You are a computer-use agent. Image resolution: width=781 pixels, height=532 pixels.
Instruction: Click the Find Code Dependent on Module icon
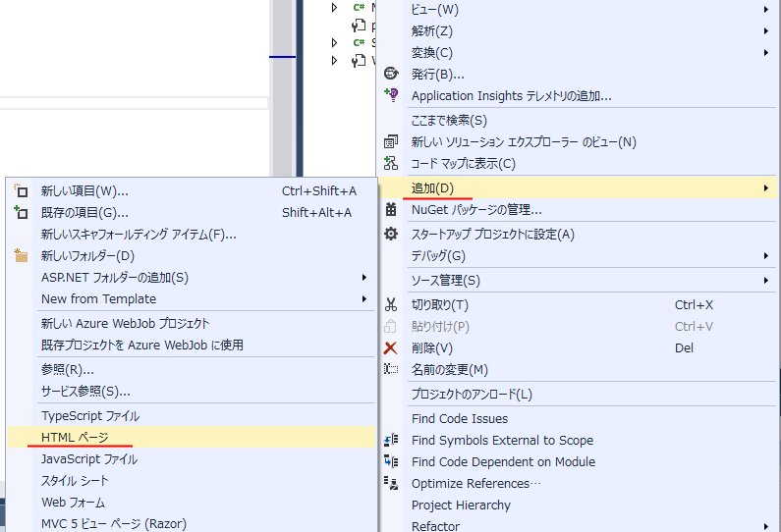click(391, 461)
